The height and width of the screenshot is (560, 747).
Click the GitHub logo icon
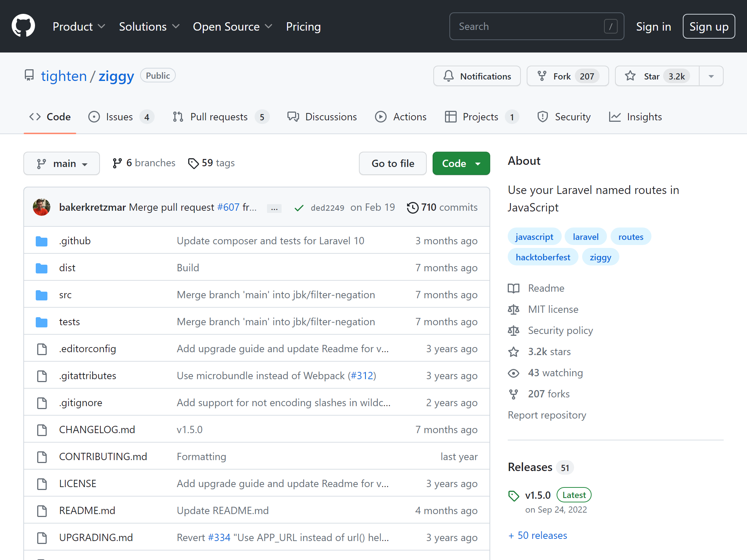tap(23, 26)
